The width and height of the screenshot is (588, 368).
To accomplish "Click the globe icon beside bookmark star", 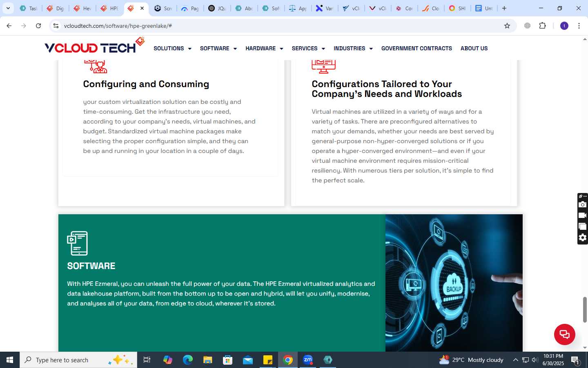I will [528, 26].
